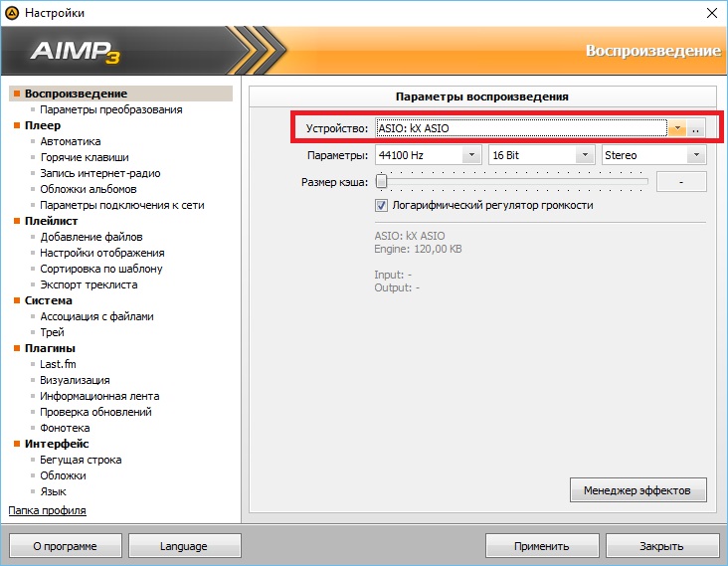Expand the 44100 Hz sample rate dropdown
Viewport: 728px width, 566px height.
(471, 155)
